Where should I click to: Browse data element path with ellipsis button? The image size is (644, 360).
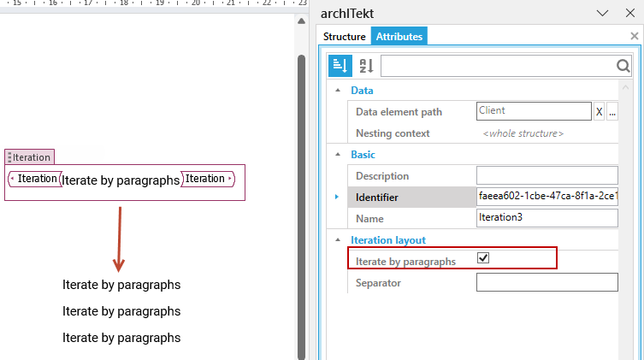coord(612,112)
